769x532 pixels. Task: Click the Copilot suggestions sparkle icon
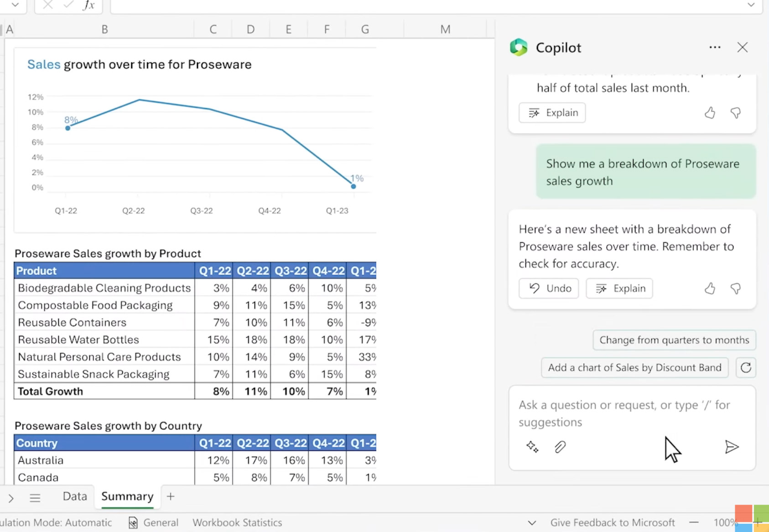pyautogui.click(x=532, y=447)
